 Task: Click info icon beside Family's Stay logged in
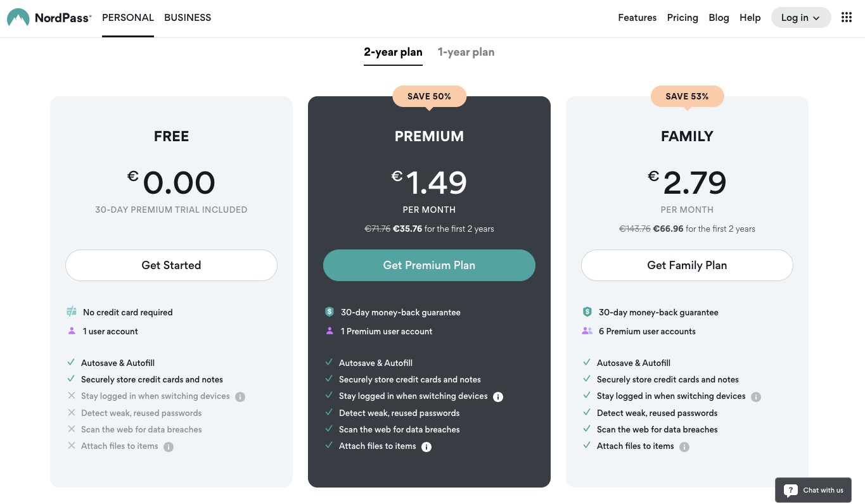[x=756, y=397]
